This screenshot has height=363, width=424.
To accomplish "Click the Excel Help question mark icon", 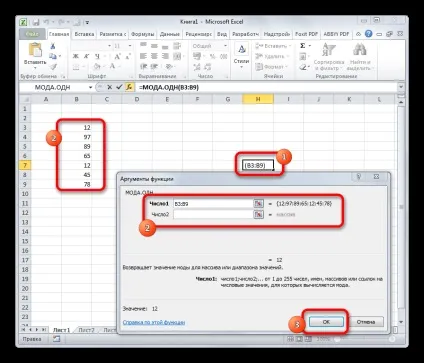I will coord(368,34).
